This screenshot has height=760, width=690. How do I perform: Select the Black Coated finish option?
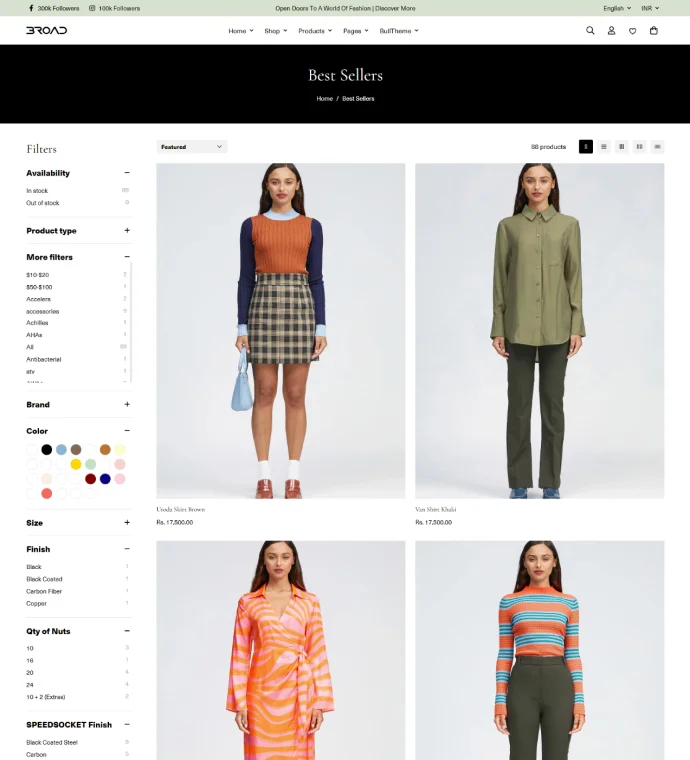[44, 579]
